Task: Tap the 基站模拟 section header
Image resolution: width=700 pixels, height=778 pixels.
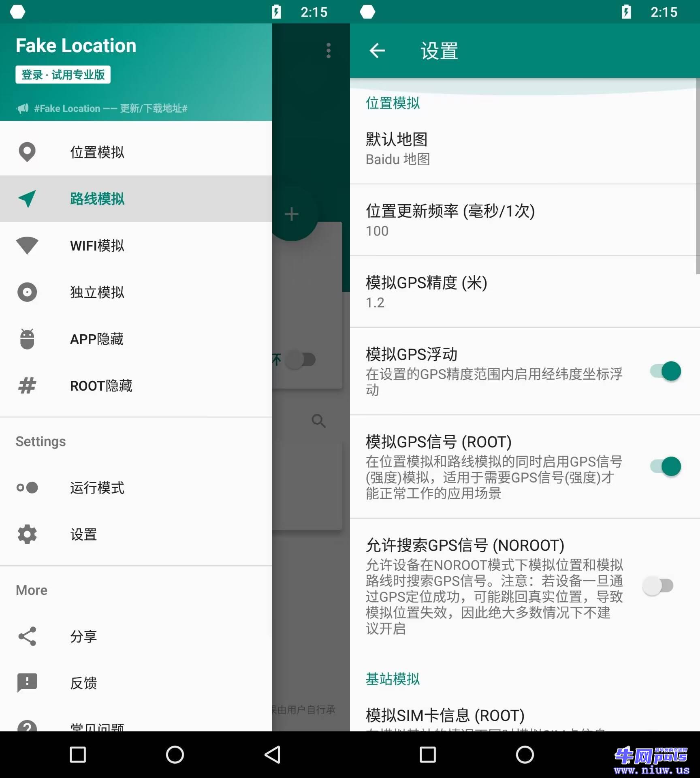Action: 393,679
